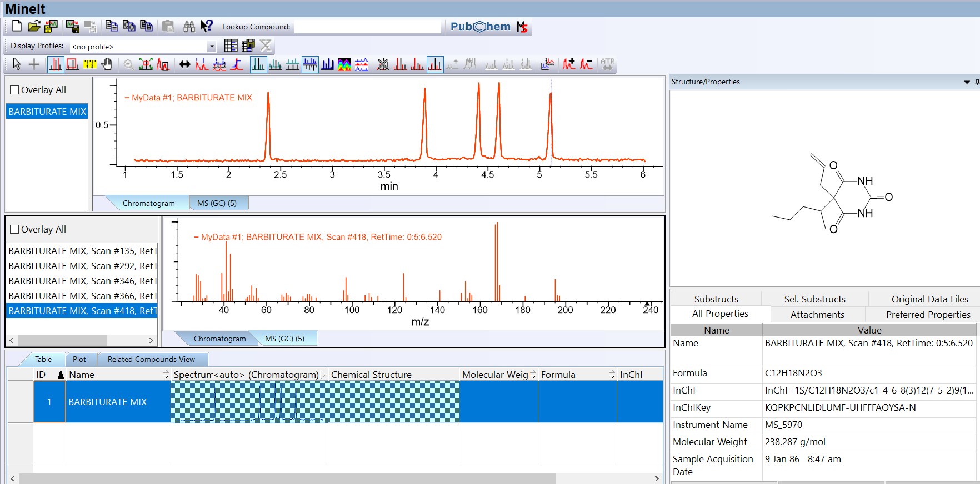Open the Display Profiles dropdown
Screen dimensions: 980x484
click(212, 47)
